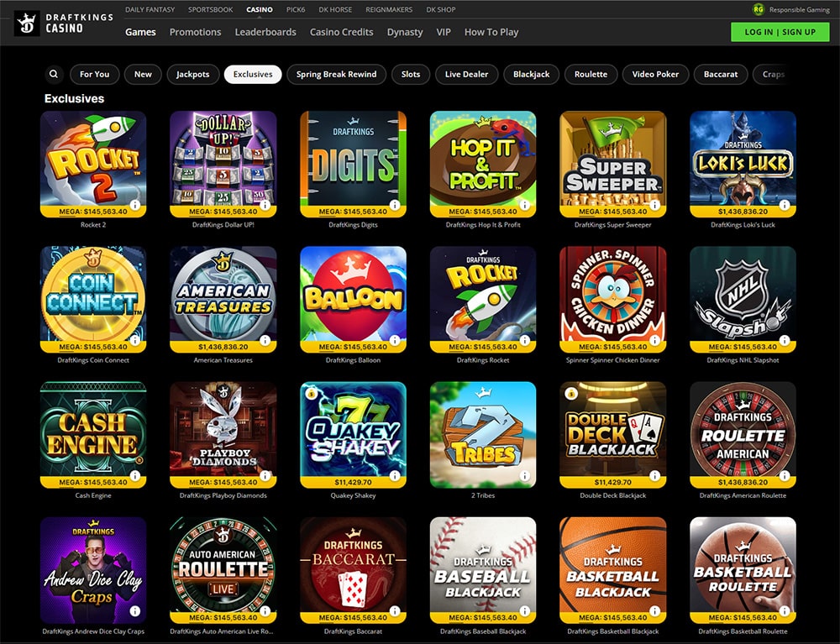Show info icon on DraftKings Balloon tile
The width and height of the screenshot is (840, 644).
click(x=395, y=340)
